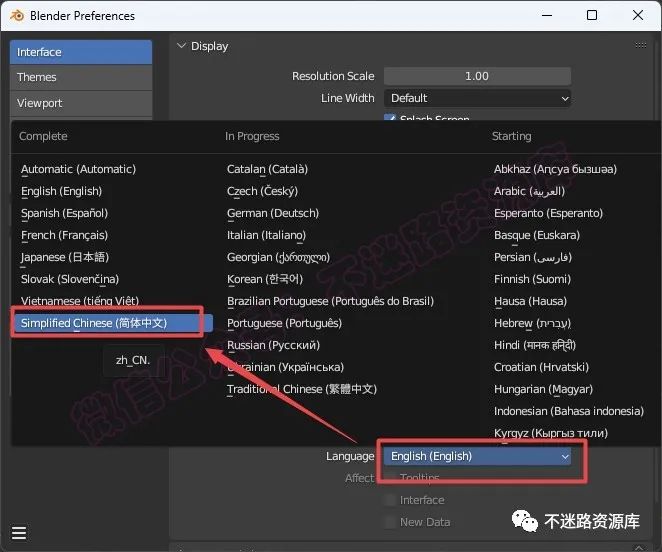
Task: Maximize the Blender Preferences window
Action: pos(592,15)
